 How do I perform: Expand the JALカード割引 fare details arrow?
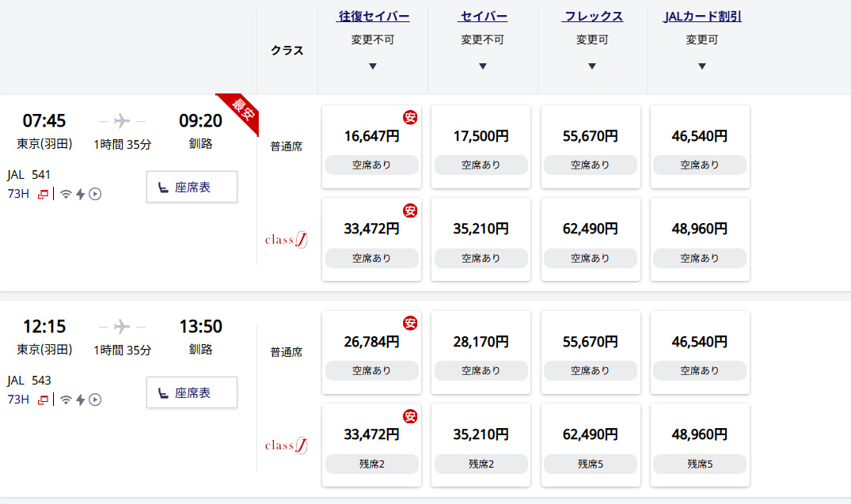click(x=702, y=66)
